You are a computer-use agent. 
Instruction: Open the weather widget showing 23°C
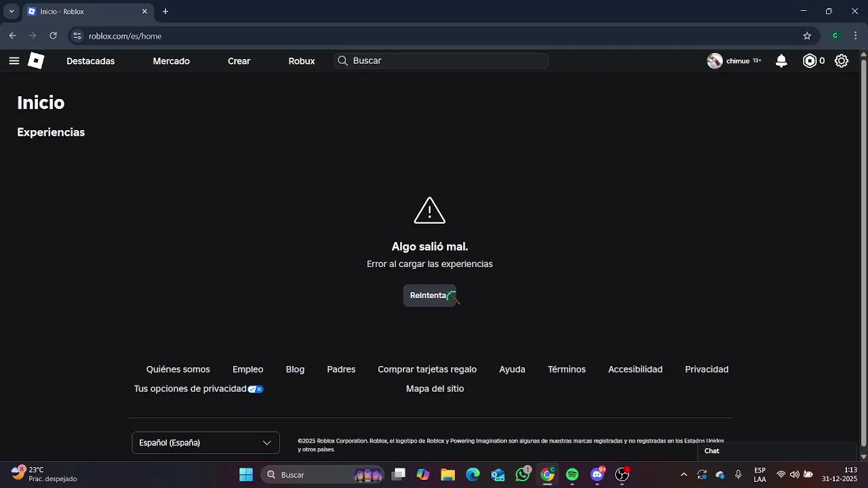(x=45, y=474)
